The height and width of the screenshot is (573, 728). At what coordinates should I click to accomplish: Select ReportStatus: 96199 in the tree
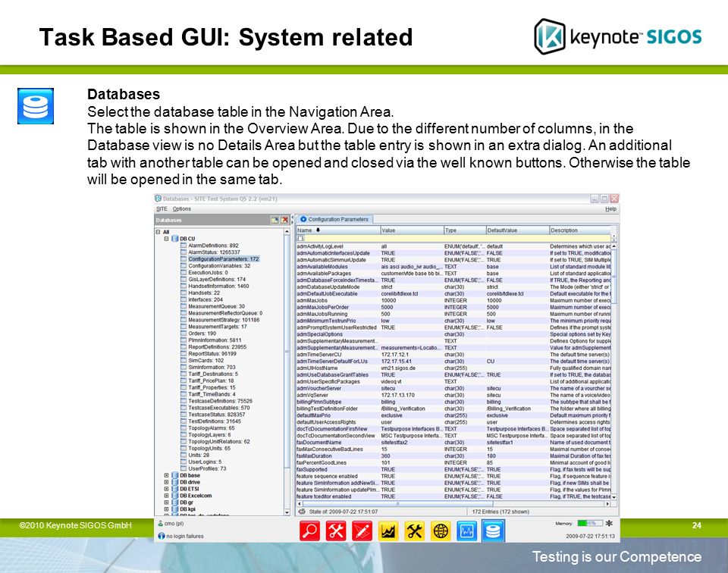coord(212,353)
